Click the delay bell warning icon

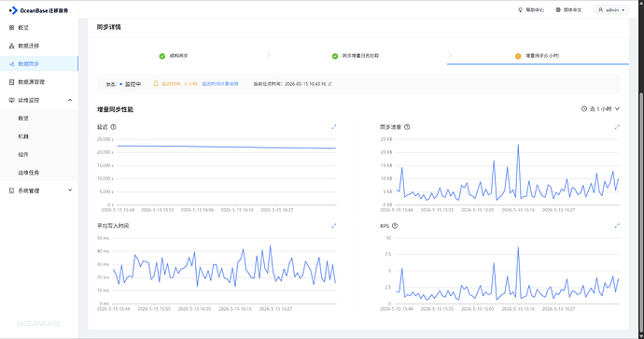(x=156, y=83)
